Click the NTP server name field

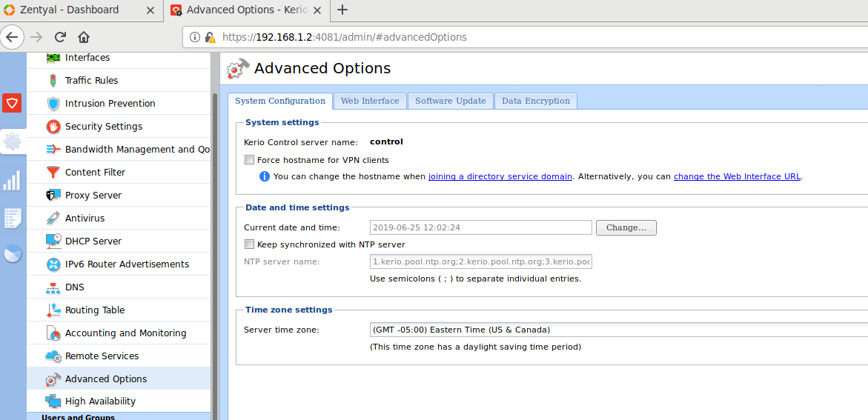point(480,261)
